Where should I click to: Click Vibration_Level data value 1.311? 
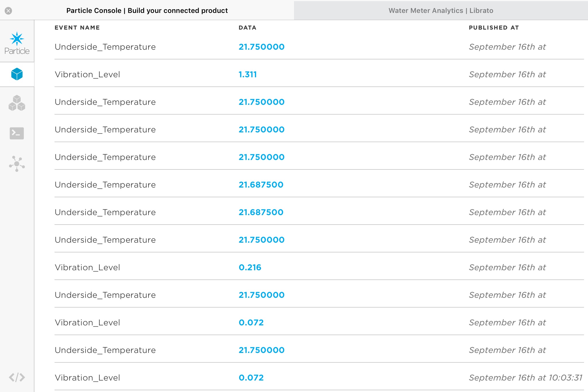[x=247, y=74]
